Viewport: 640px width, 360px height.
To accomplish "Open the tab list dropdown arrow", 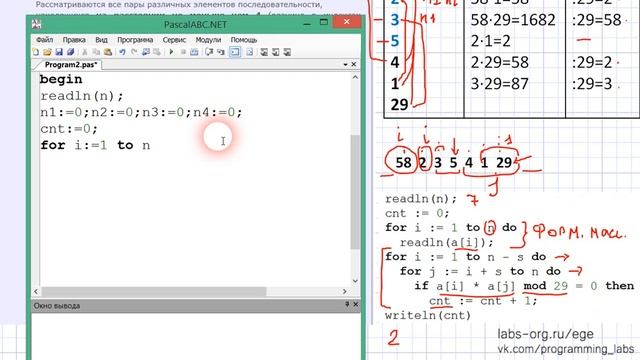I will point(345,64).
